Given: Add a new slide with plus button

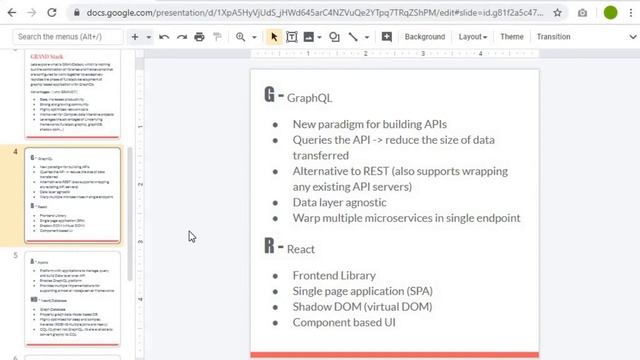Looking at the screenshot, I should [x=135, y=37].
